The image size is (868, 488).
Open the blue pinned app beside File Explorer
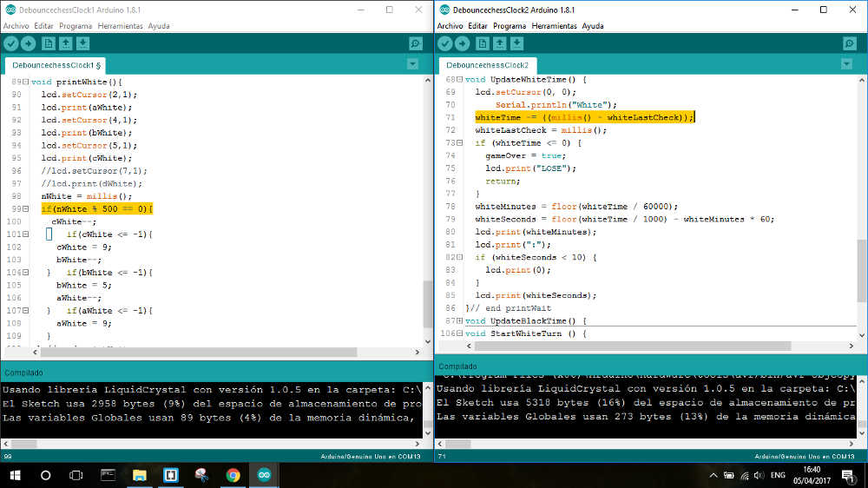tap(170, 475)
